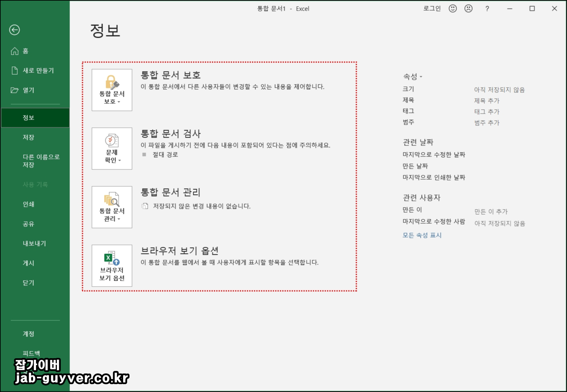This screenshot has width=567, height=392.
Task: Click the 제목 추가 field
Action: pyautogui.click(x=487, y=101)
